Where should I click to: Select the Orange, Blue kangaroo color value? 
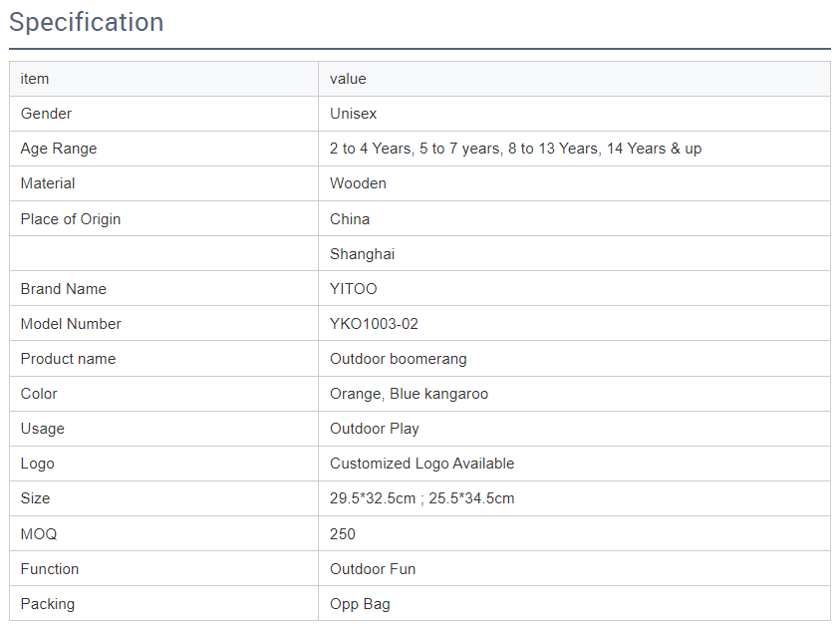(409, 394)
